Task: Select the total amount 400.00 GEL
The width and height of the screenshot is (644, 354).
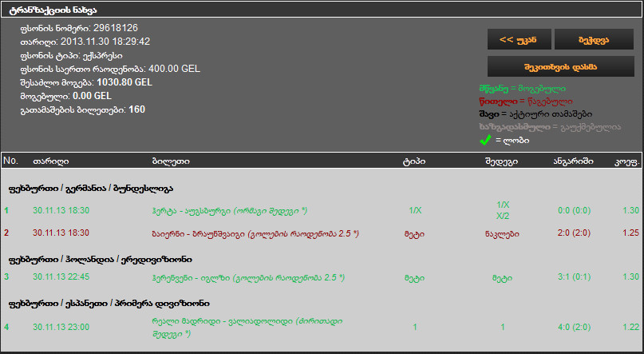Action: point(175,69)
